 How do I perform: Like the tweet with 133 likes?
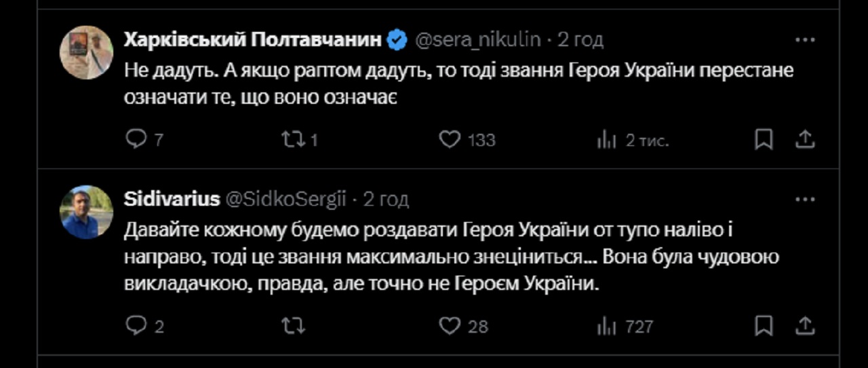coord(450,140)
